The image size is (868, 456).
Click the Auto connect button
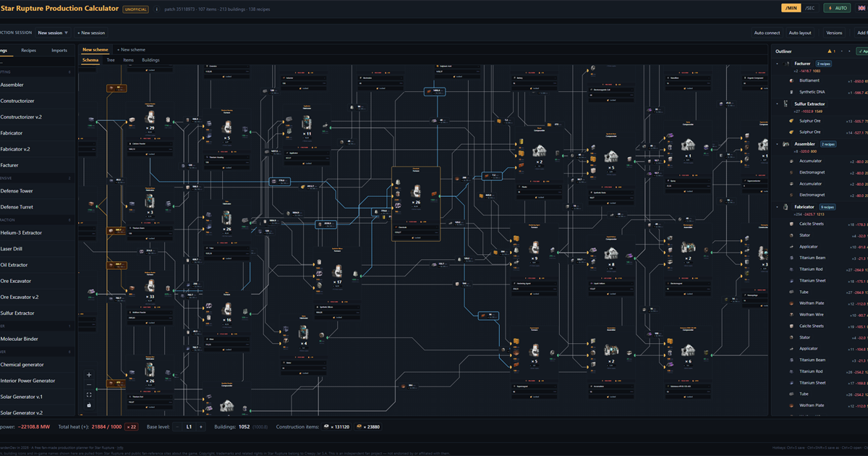[767, 33]
